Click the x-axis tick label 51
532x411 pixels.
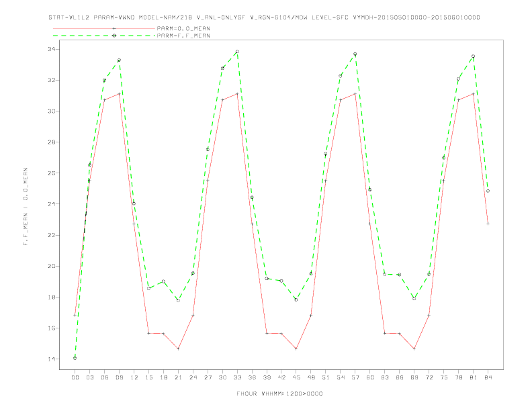point(326,377)
